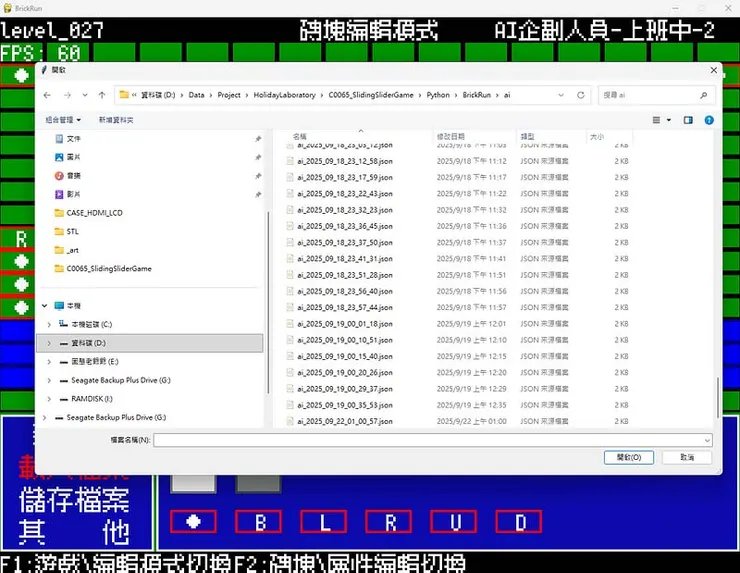This screenshot has width=740, height=573.
Task: Unpin 文件 via its pin icon
Action: 258,138
